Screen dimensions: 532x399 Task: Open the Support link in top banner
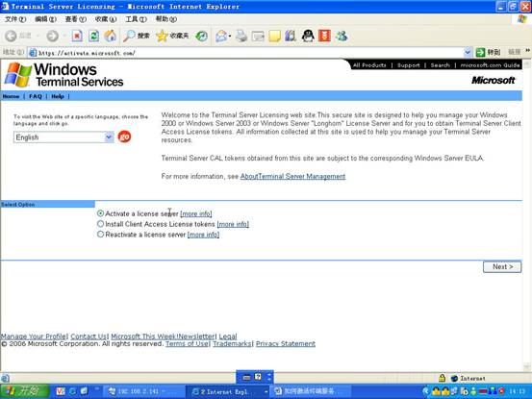pyautogui.click(x=409, y=65)
